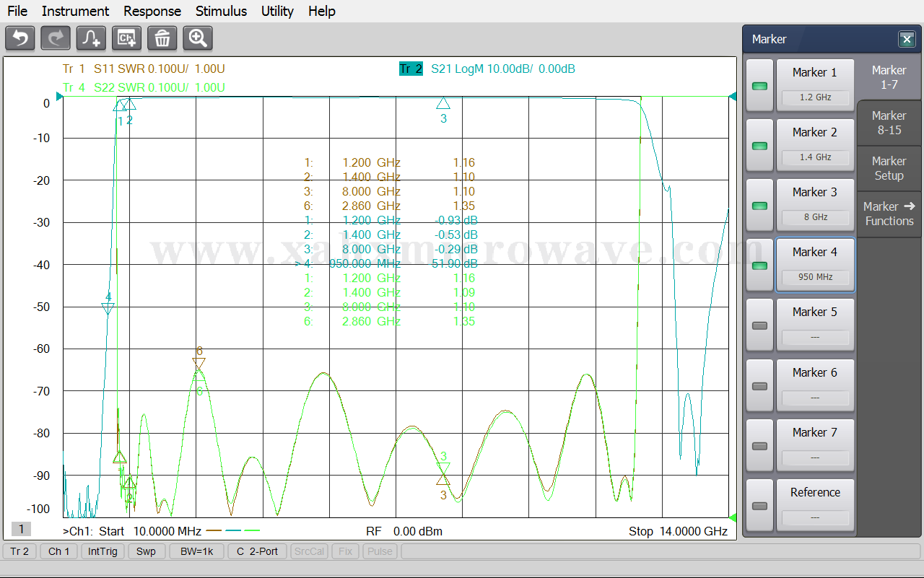This screenshot has width=924, height=578.
Task: Click the Undo arrow icon
Action: 20,38
